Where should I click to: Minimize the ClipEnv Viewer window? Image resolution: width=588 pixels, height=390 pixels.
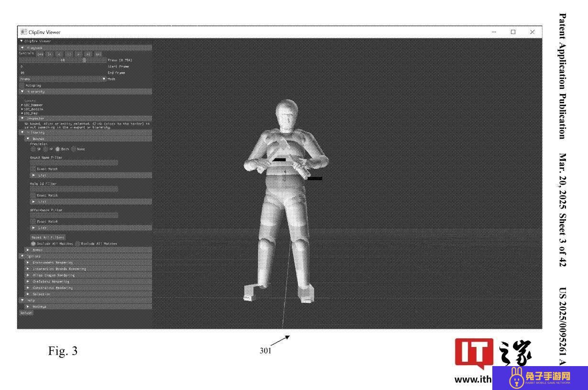[494, 32]
